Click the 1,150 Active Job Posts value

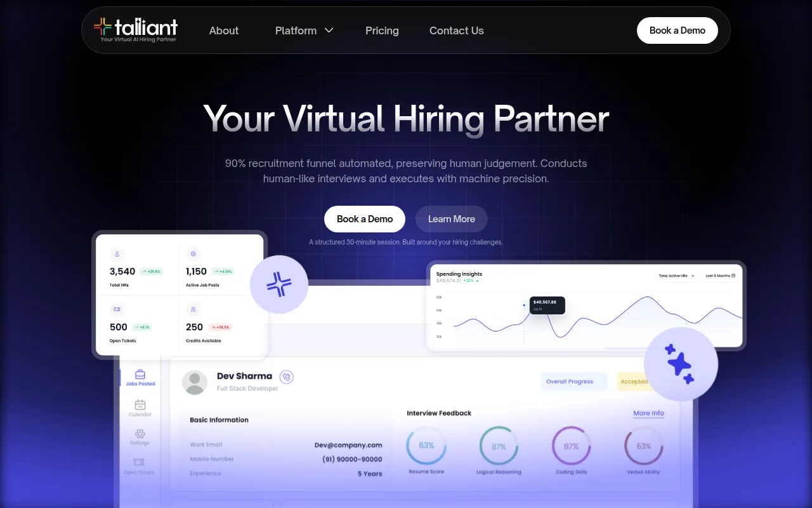tap(196, 271)
